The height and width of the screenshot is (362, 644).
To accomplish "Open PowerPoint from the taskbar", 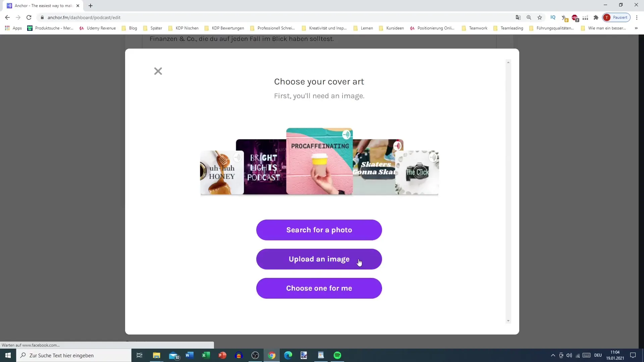I will tap(222, 355).
